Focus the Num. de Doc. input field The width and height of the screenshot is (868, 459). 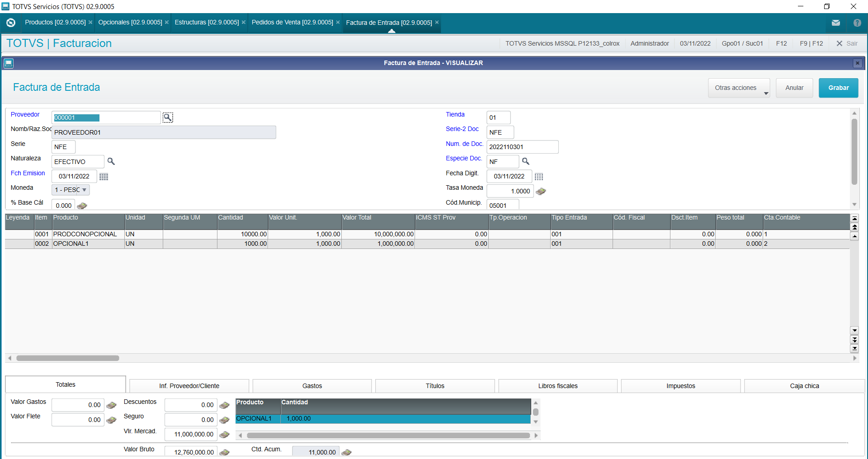coord(523,147)
